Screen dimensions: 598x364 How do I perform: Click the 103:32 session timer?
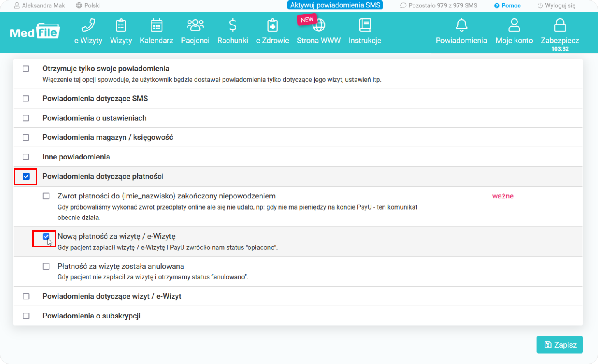click(x=560, y=49)
